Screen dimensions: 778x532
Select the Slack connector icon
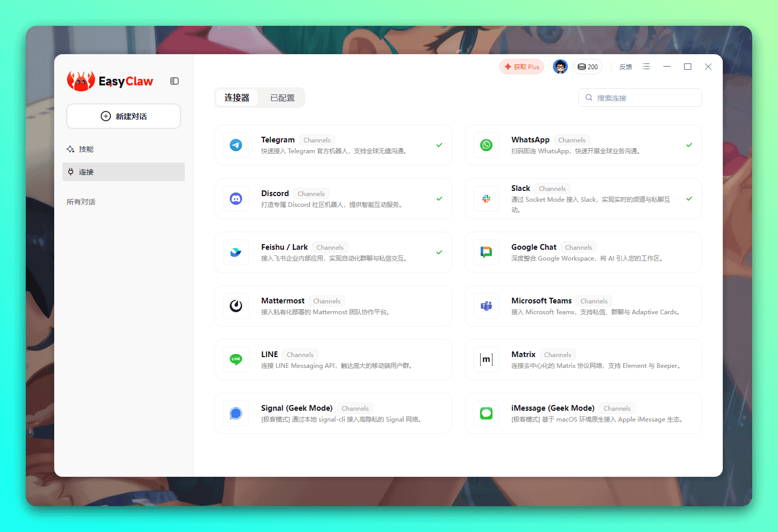tap(486, 199)
